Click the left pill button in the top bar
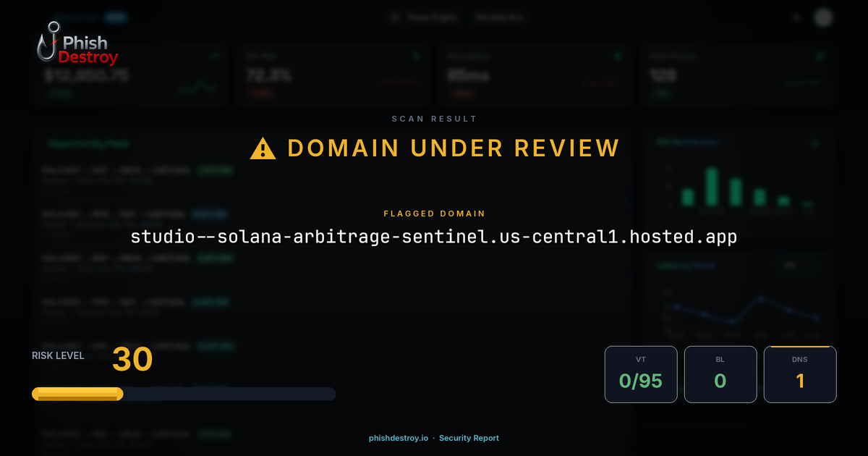The image size is (868, 456). [x=425, y=17]
